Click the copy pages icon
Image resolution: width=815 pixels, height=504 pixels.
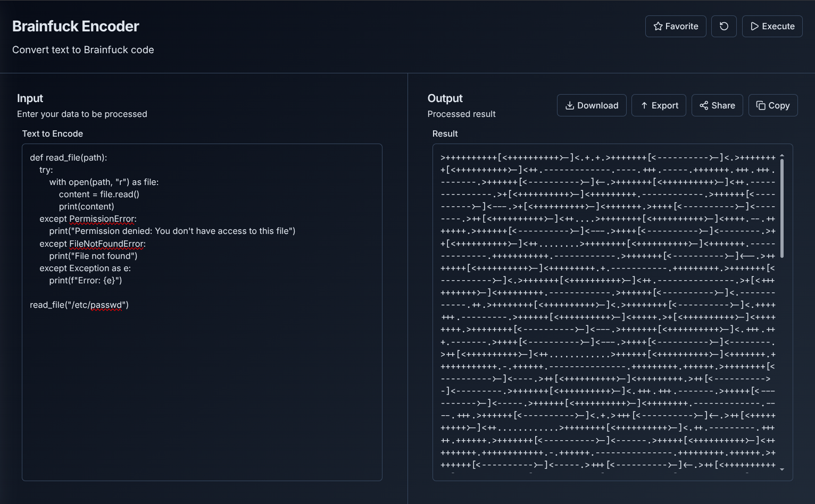click(760, 105)
